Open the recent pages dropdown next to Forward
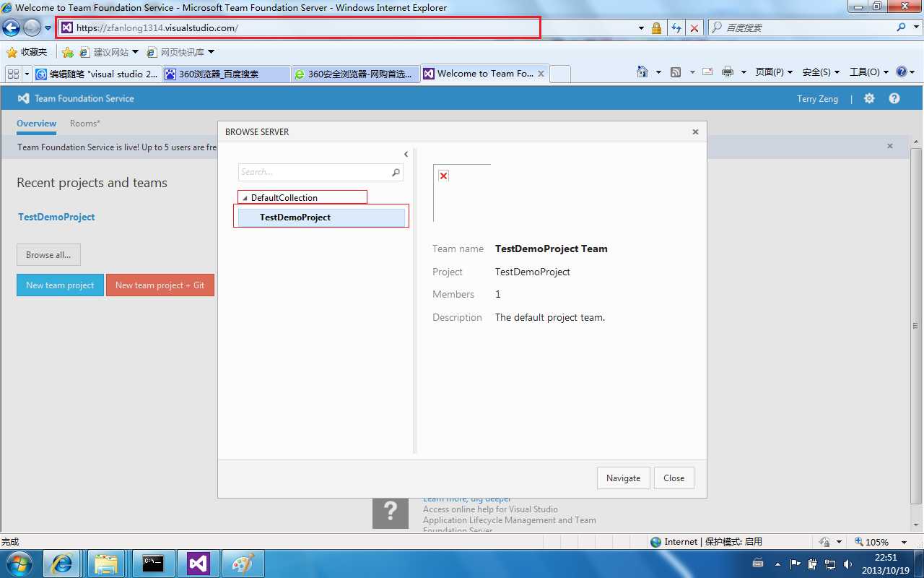Viewport: 924px width, 578px height. point(48,28)
